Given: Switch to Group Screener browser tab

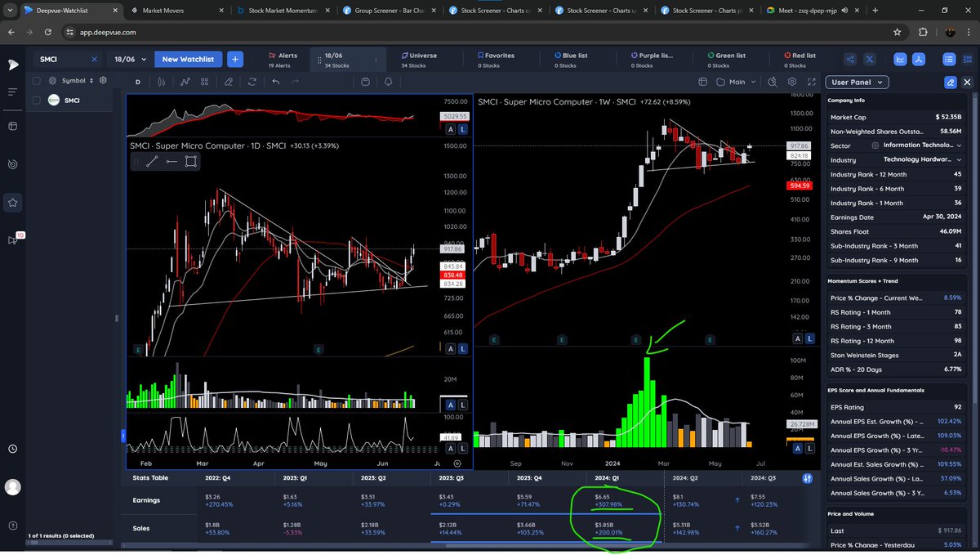Looking at the screenshot, I should tap(390, 11).
